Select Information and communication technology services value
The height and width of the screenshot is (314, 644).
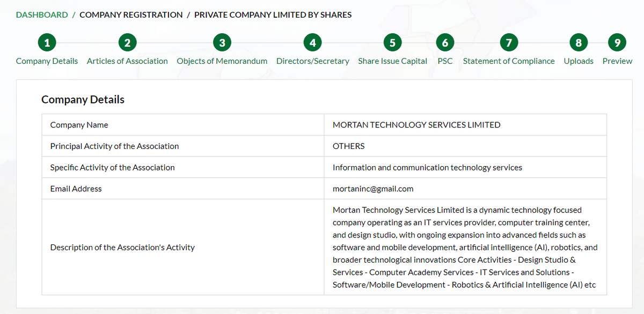[427, 168]
